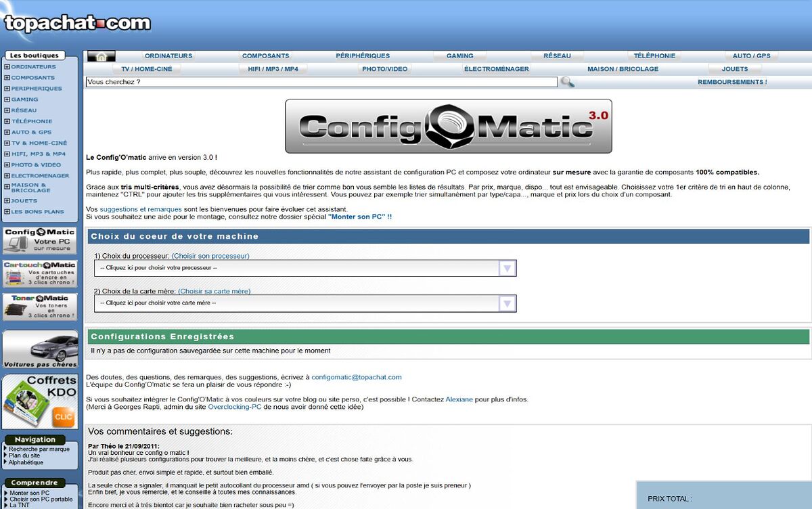This screenshot has height=509, width=812.
Task: Expand RÉSEAU plus icon in sidebar
Action: click(7, 110)
